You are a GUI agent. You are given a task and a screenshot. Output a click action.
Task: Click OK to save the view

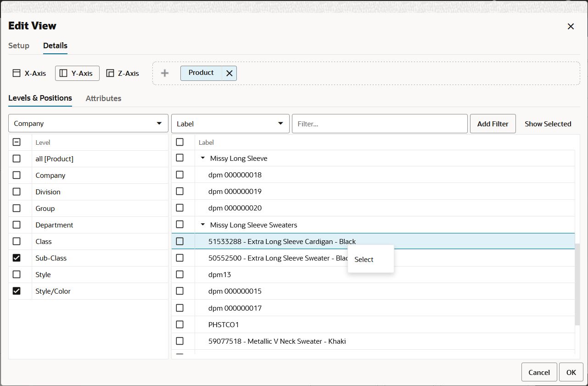pyautogui.click(x=571, y=372)
